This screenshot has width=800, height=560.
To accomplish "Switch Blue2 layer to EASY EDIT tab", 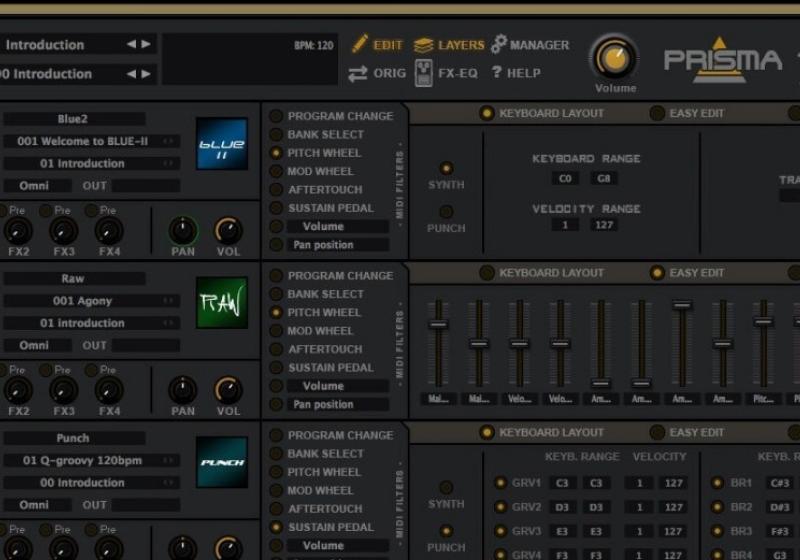I will coord(657,113).
